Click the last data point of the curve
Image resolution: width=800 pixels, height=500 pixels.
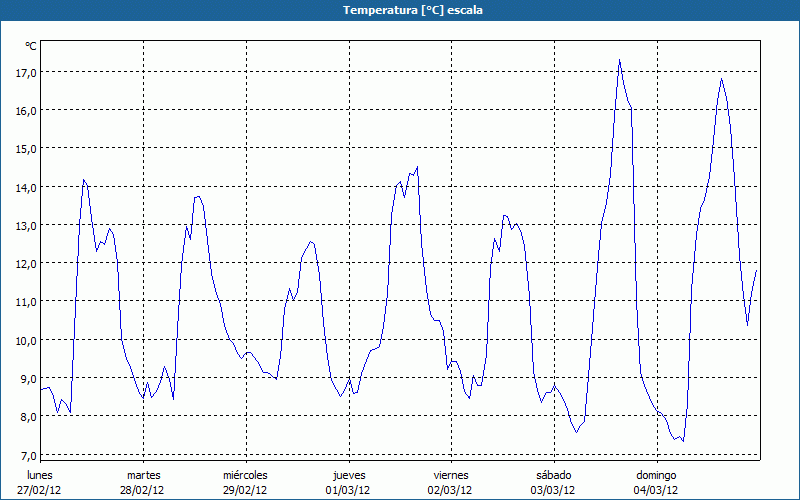[756, 270]
